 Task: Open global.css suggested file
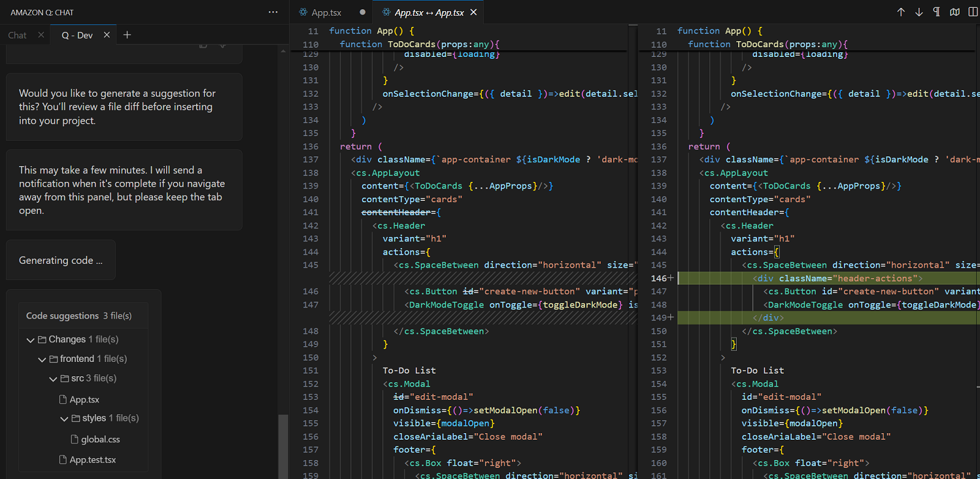tap(100, 440)
